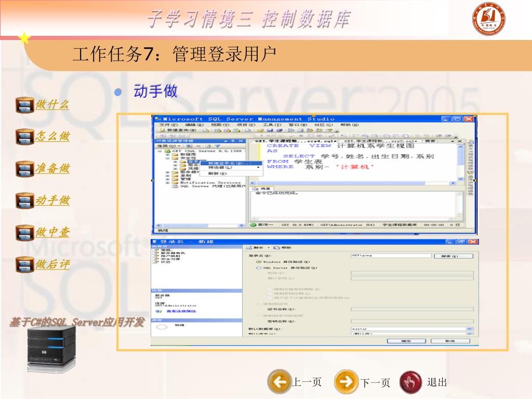Image resolution: width=532 pixels, height=399 pixels.
Task: Open the 默认数据库 master dropdown
Action: (469, 329)
